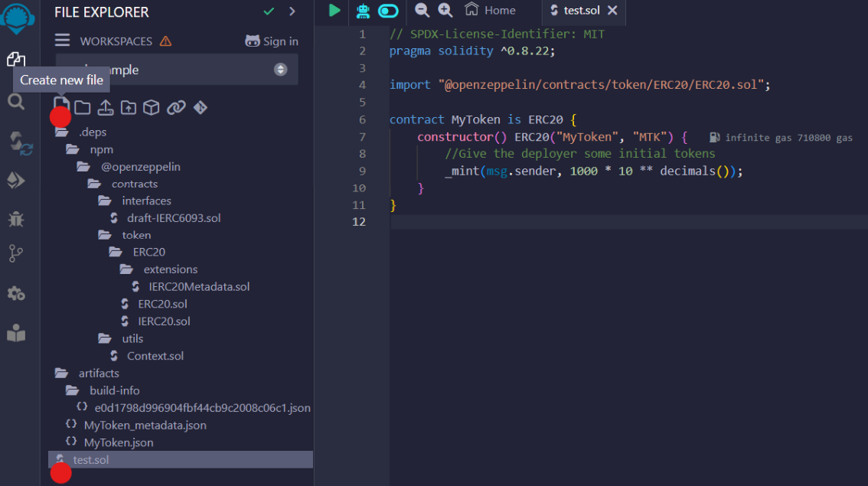Click the IPFS cube import icon

(x=151, y=107)
